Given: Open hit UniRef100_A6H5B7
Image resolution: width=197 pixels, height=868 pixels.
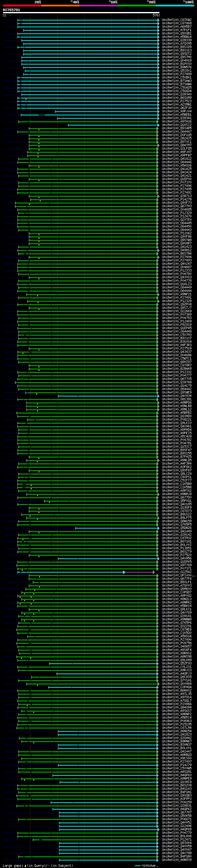Looking at the screenshot, I should 177,26.
